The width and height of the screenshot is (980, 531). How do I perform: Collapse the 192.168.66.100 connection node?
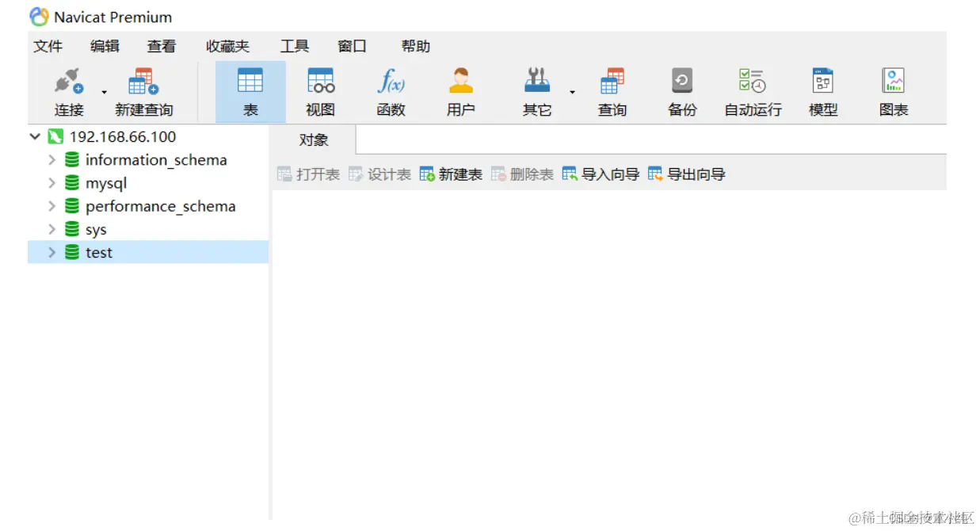tap(35, 136)
